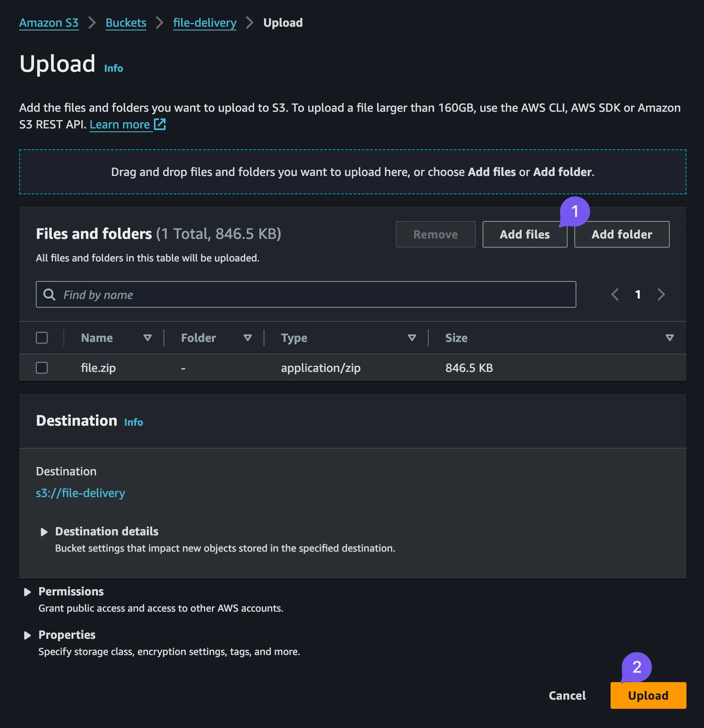704x728 pixels.
Task: Click the orange Upload button
Action: coord(648,695)
